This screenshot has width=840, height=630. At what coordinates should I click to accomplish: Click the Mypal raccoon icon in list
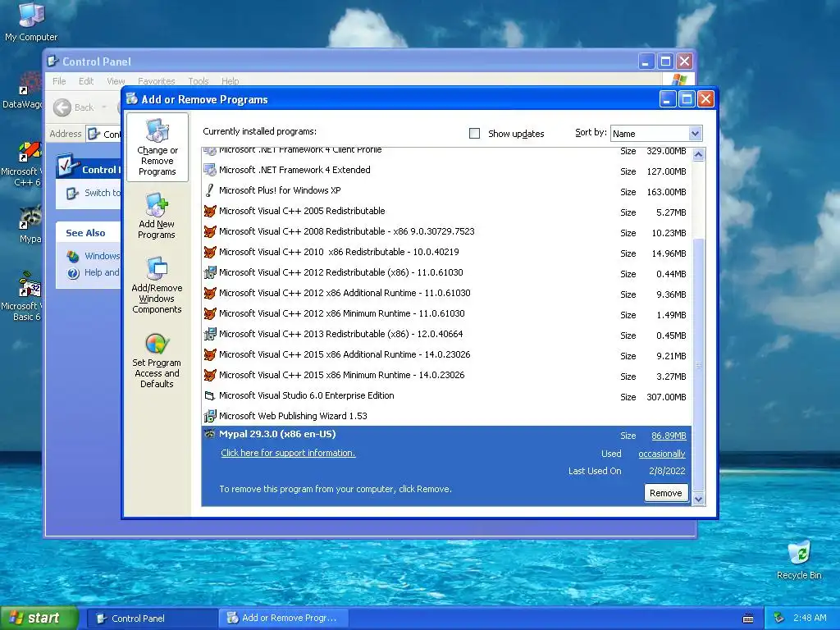click(210, 435)
